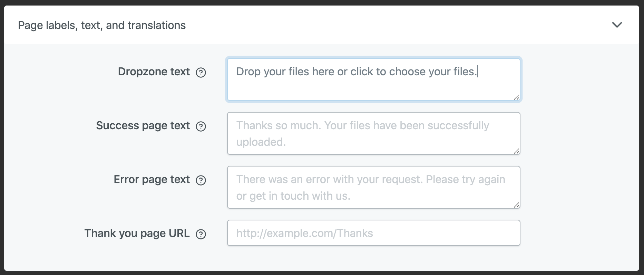Click the 'Page labels, text, and translations' heading

[102, 25]
